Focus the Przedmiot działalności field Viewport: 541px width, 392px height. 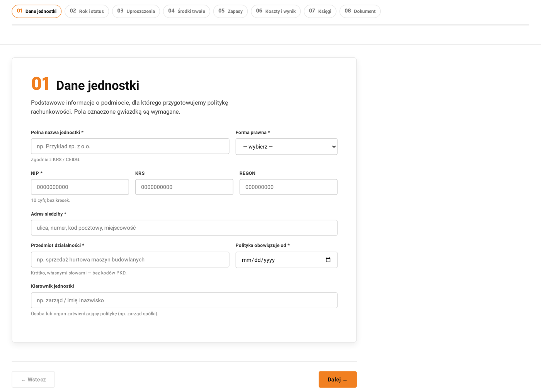130,259
